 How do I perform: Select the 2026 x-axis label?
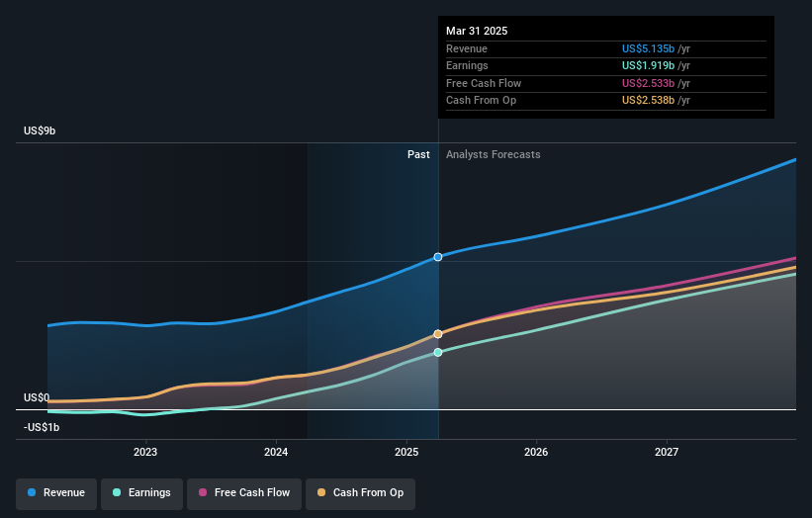pyautogui.click(x=536, y=452)
